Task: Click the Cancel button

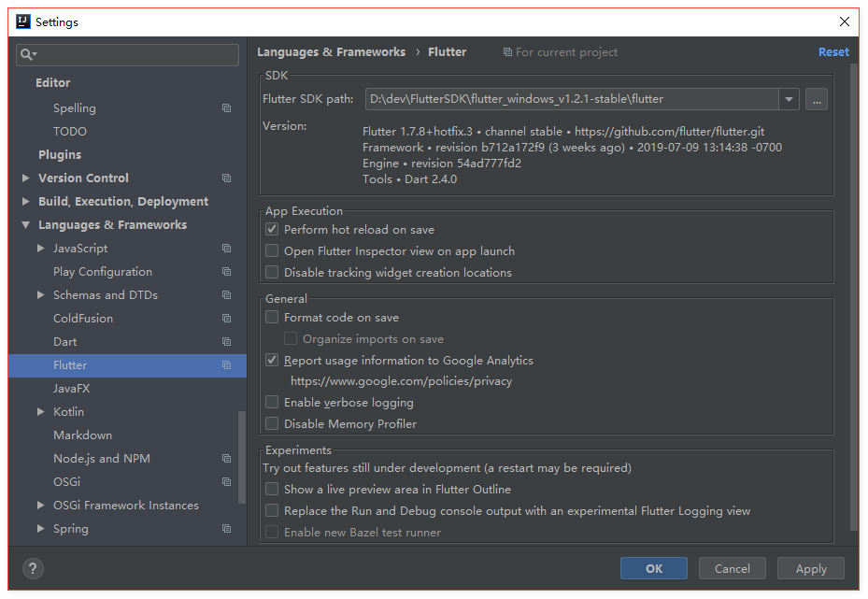Action: pos(733,568)
